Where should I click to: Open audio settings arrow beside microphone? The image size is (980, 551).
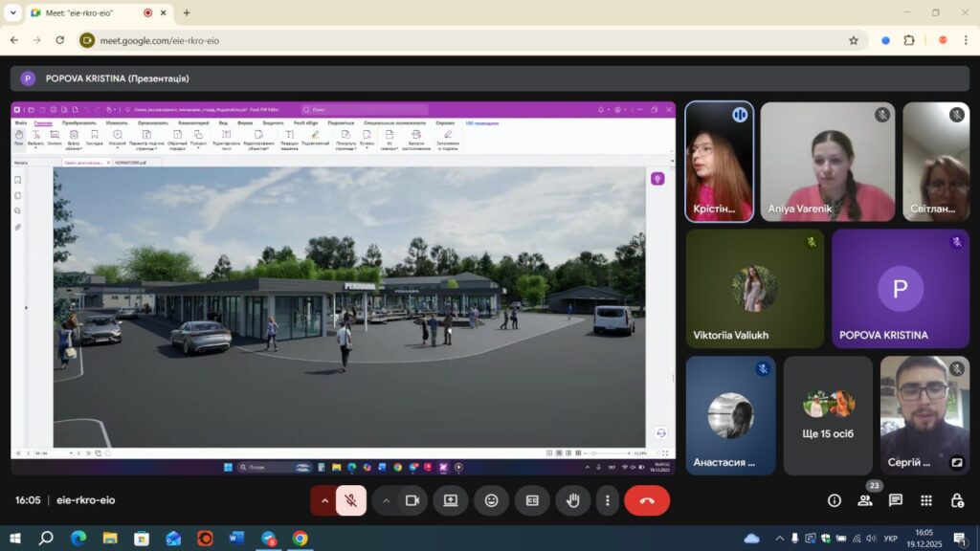[324, 500]
